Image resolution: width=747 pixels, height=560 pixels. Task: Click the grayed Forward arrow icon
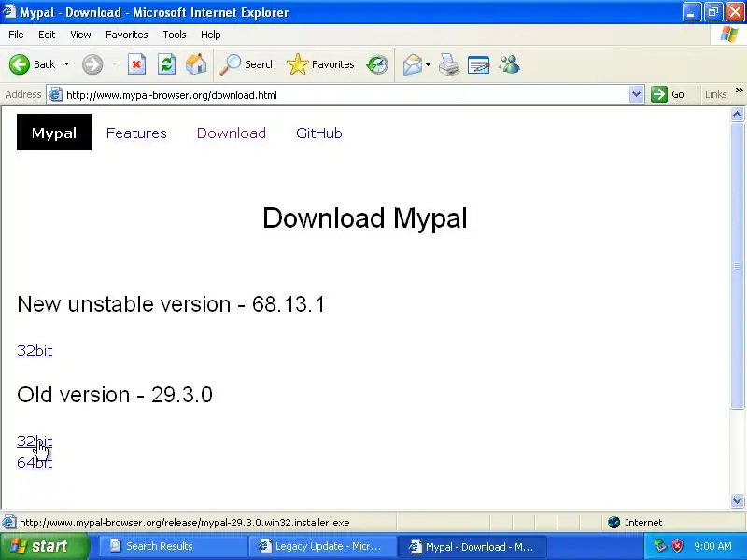click(x=92, y=64)
